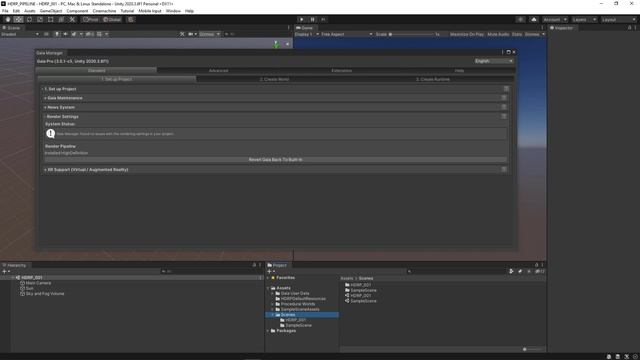
Task: Open the Layers dropdown
Action: (x=584, y=20)
